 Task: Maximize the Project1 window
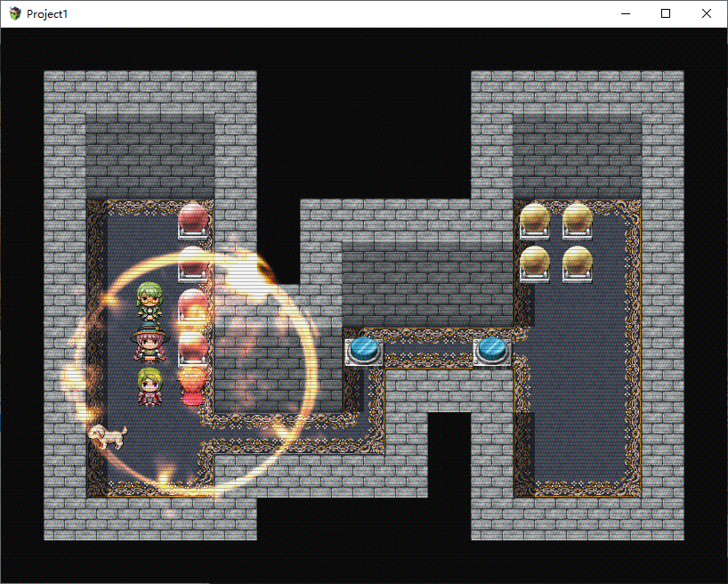[x=666, y=13]
